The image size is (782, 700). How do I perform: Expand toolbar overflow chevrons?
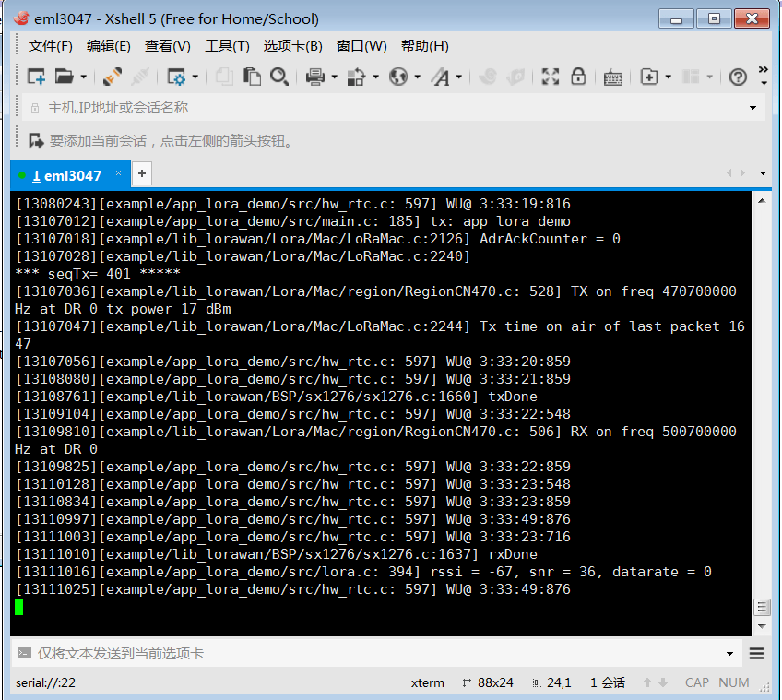point(763,69)
